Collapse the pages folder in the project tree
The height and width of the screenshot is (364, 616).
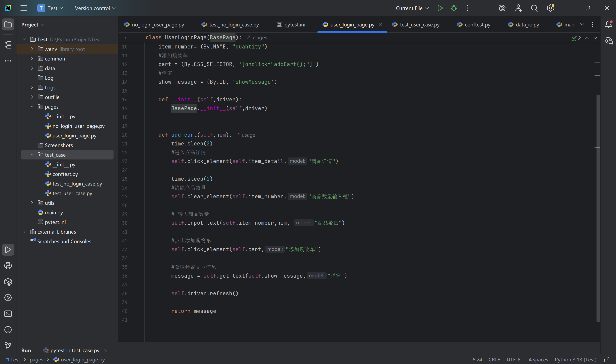[x=32, y=107]
